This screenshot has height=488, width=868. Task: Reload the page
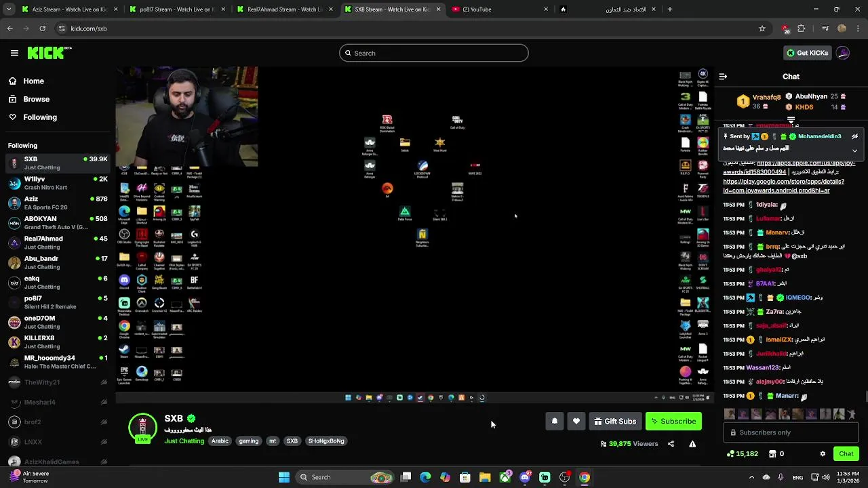[x=42, y=28]
